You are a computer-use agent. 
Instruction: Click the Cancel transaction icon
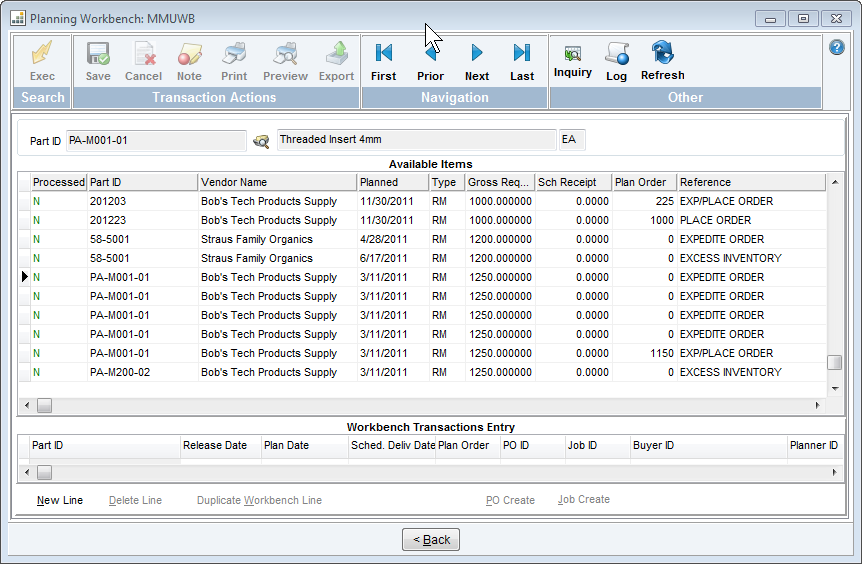143,60
